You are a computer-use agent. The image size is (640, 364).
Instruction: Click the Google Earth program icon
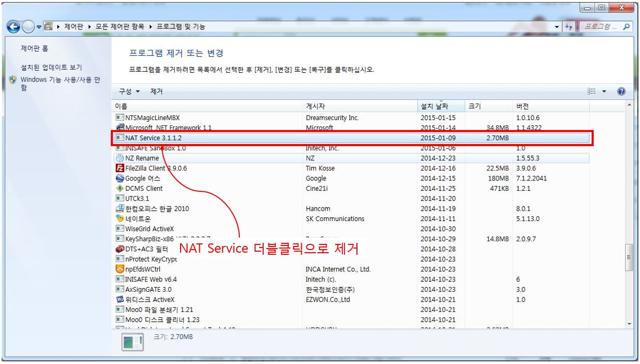point(120,178)
